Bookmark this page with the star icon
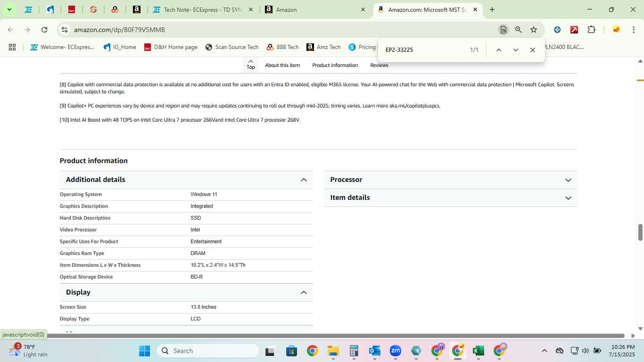 534,30
